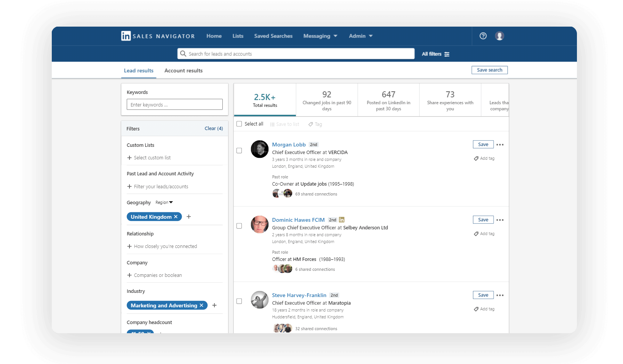Add tag to Morgan Lobb
This screenshot has height=364, width=623.
coord(484,158)
